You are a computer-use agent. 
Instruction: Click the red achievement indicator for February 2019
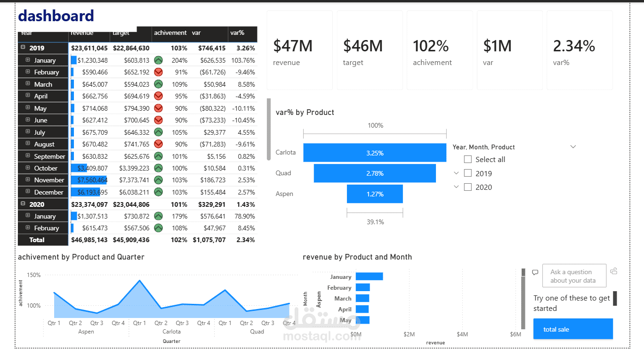click(158, 72)
